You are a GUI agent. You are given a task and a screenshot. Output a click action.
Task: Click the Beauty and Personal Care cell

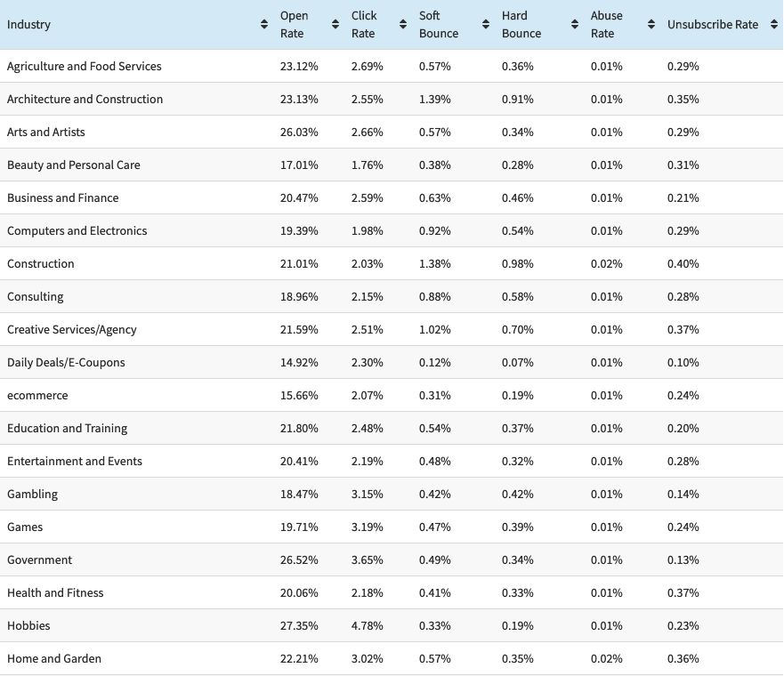[74, 165]
